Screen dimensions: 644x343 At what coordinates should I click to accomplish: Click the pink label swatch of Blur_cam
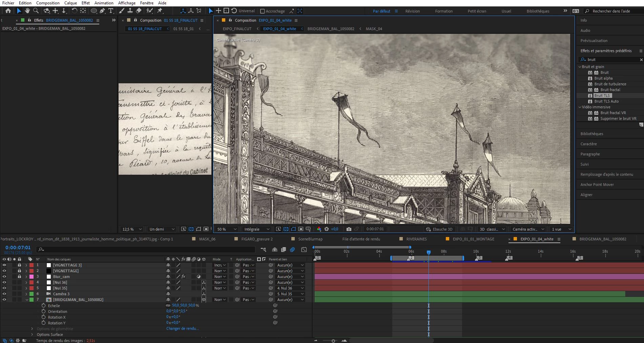32,277
